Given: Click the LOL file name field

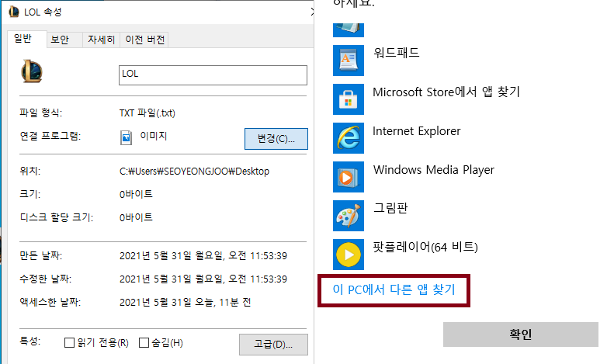Looking at the screenshot, I should click(213, 75).
